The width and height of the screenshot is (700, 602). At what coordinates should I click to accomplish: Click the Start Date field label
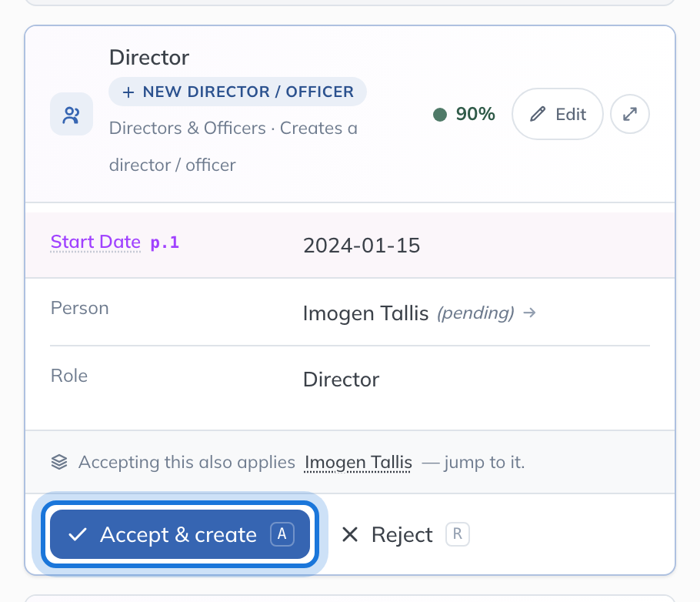[95, 242]
